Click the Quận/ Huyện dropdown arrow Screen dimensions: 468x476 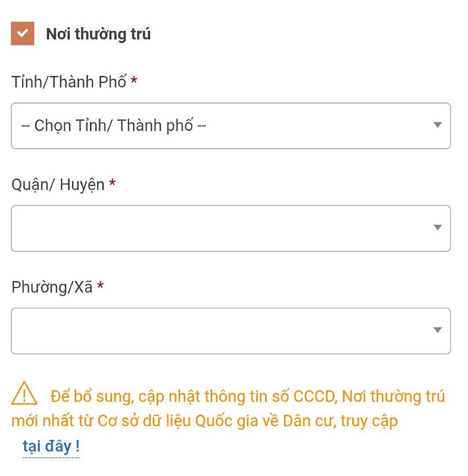point(437,228)
